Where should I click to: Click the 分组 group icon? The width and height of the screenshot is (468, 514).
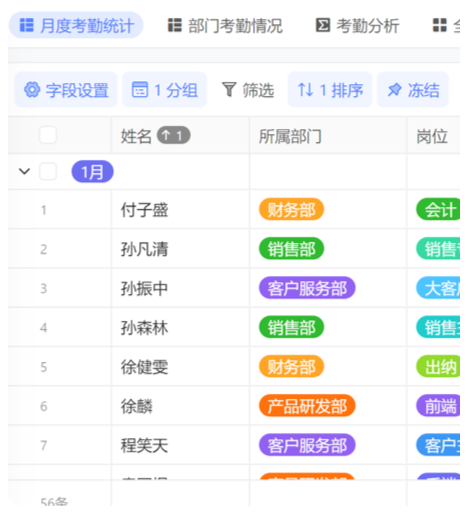click(140, 90)
